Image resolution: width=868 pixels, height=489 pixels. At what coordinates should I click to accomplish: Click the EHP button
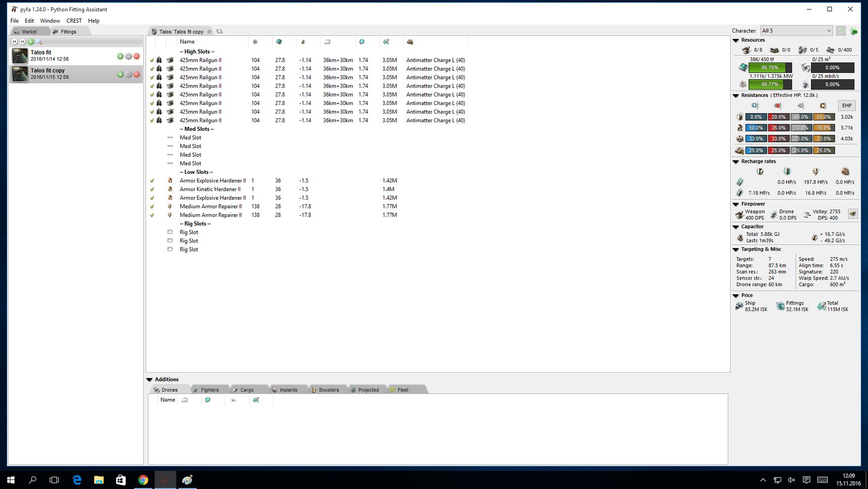coord(847,106)
